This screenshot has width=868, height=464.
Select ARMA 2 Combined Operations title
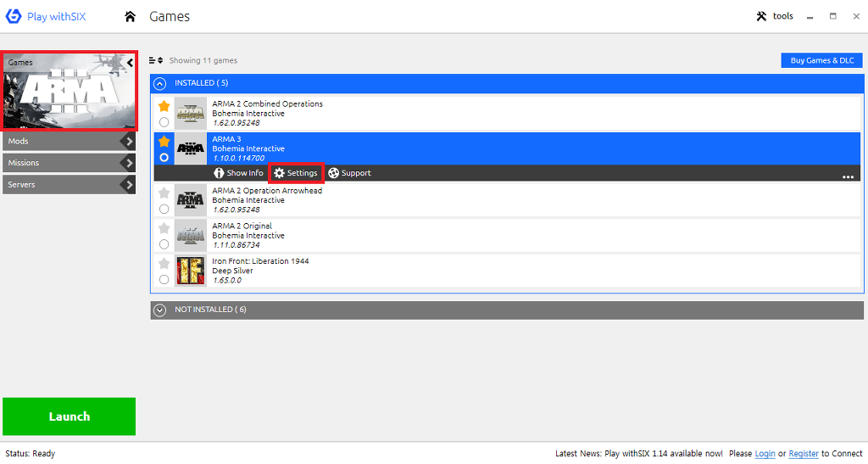(267, 103)
